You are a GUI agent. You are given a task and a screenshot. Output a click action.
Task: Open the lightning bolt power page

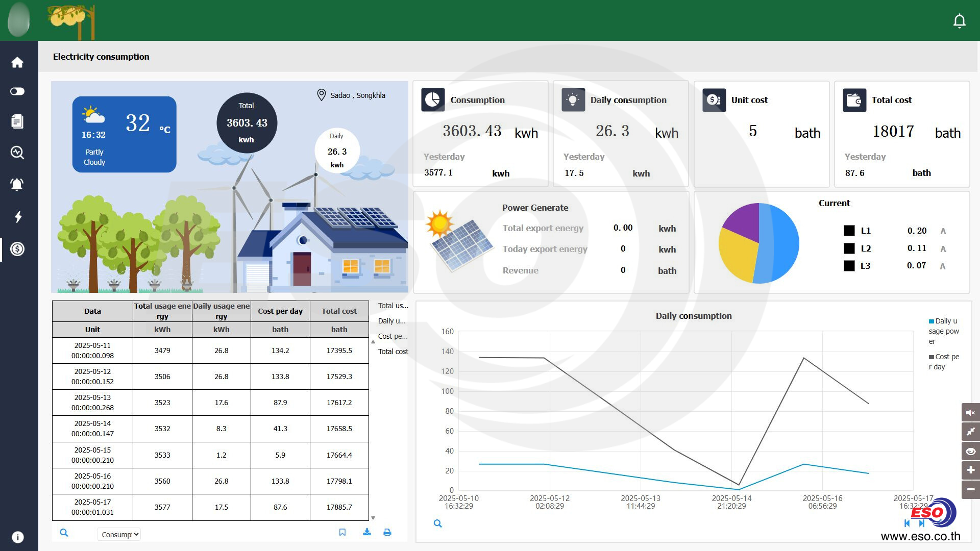tap(17, 217)
